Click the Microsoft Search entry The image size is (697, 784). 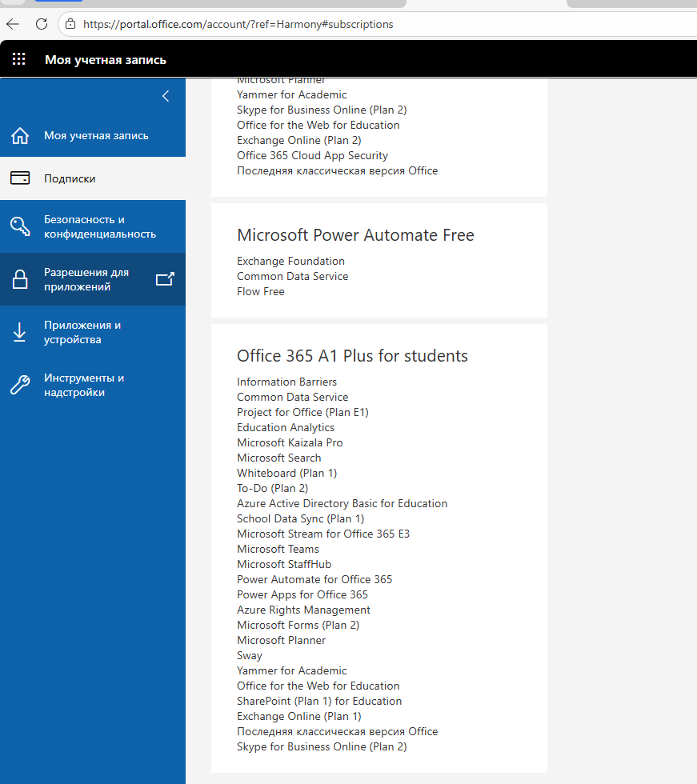[279, 458]
